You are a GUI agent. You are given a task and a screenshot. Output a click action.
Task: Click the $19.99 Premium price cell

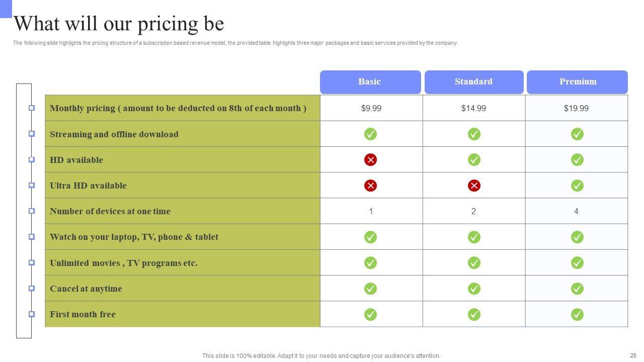576,108
